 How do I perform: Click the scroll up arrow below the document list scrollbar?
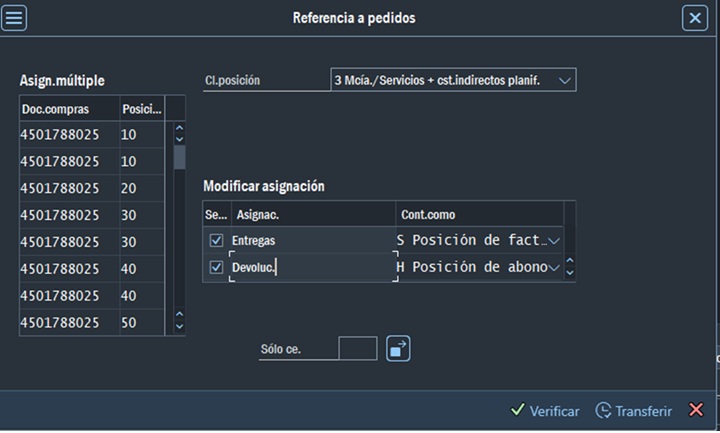180,314
